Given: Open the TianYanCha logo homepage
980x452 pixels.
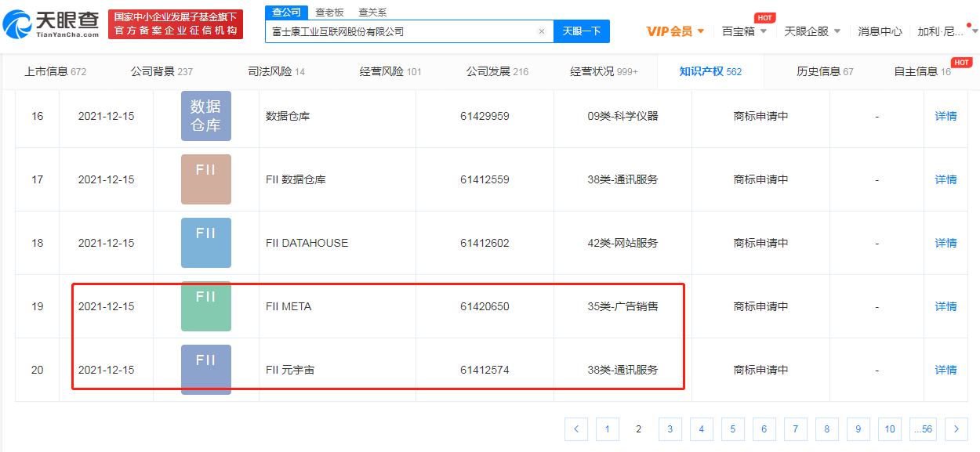Looking at the screenshot, I should click(x=52, y=24).
